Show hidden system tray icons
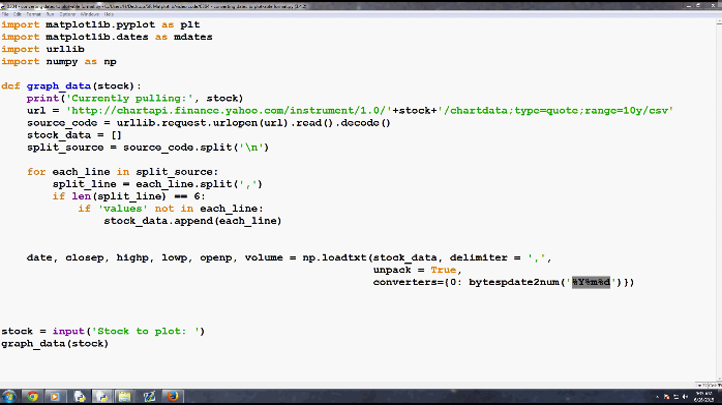This screenshot has height=405, width=722. click(x=657, y=397)
